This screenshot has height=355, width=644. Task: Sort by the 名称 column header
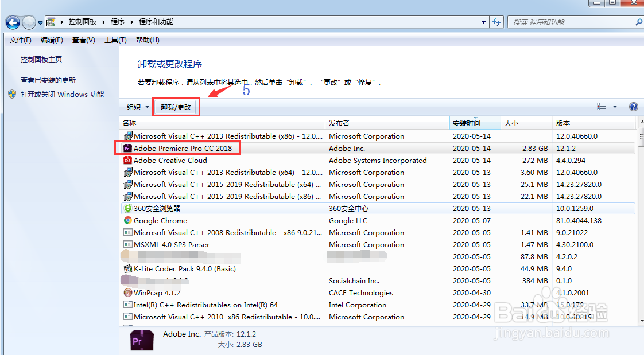point(222,123)
